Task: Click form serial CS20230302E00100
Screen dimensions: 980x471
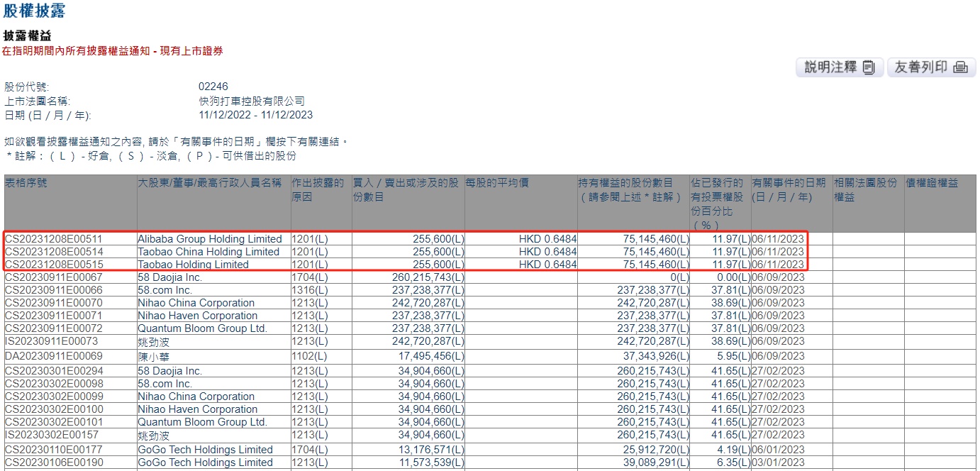Action: point(54,409)
